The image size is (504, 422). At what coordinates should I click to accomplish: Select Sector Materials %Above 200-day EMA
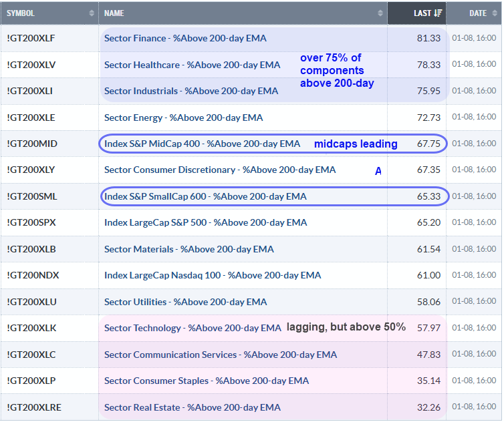[188, 249]
